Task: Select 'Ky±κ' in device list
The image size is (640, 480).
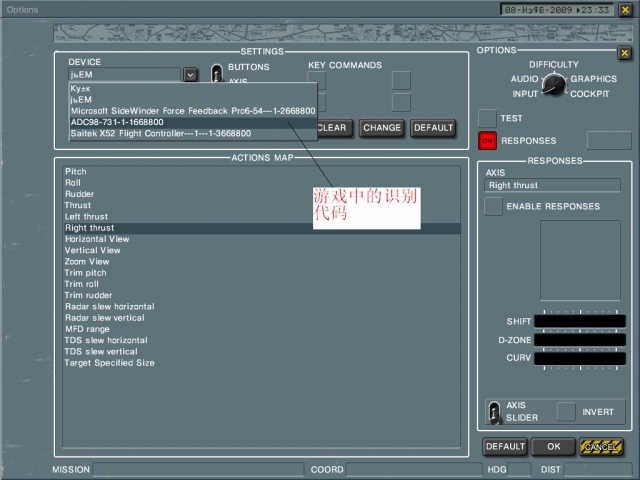Action: point(193,89)
